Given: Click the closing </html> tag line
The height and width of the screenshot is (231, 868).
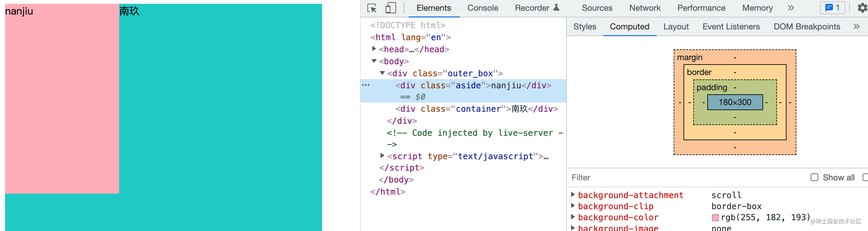Looking at the screenshot, I should click(x=387, y=192).
